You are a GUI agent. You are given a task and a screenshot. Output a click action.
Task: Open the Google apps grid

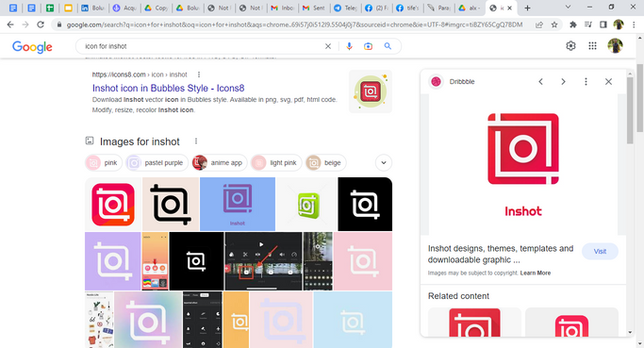(592, 45)
